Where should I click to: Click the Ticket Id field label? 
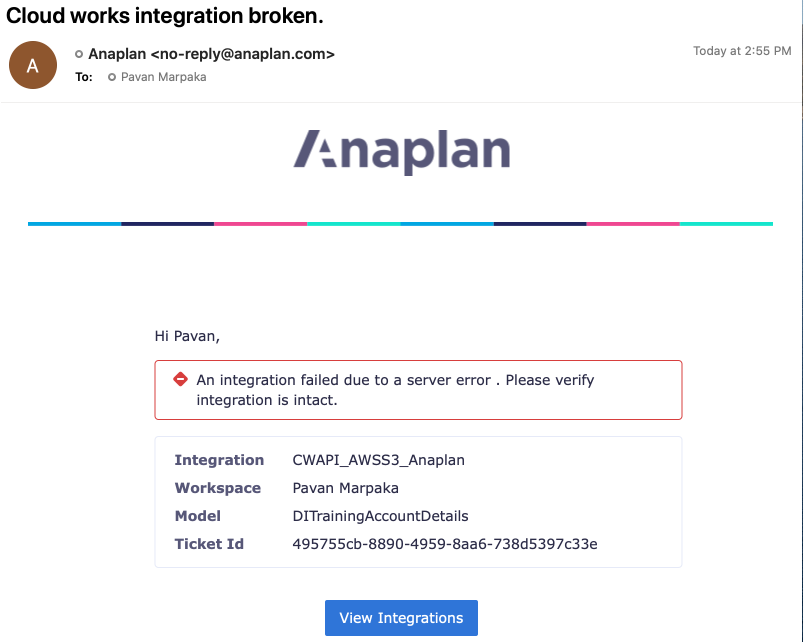click(x=209, y=544)
